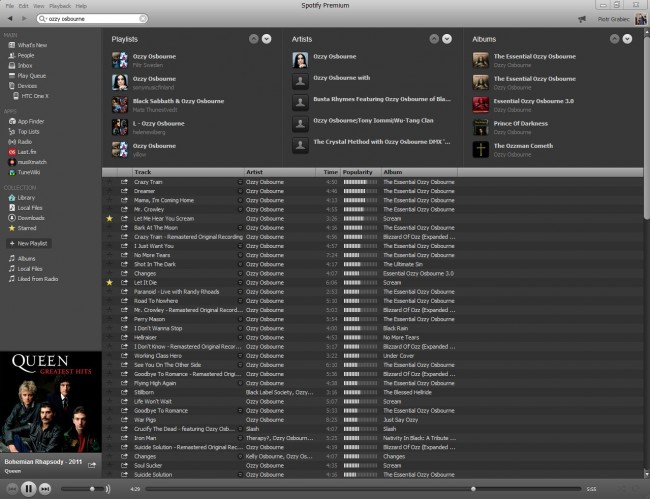Screen dimensions: 650x499
Task: Unstar the Let Me Hear You Scream track
Action: coord(109,218)
